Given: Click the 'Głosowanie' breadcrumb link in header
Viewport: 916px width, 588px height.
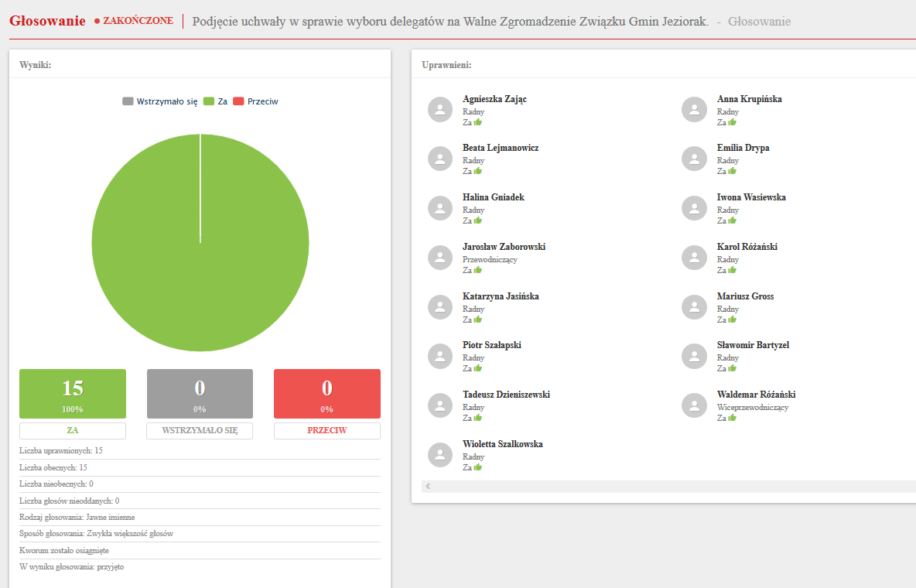Looking at the screenshot, I should (x=759, y=22).
